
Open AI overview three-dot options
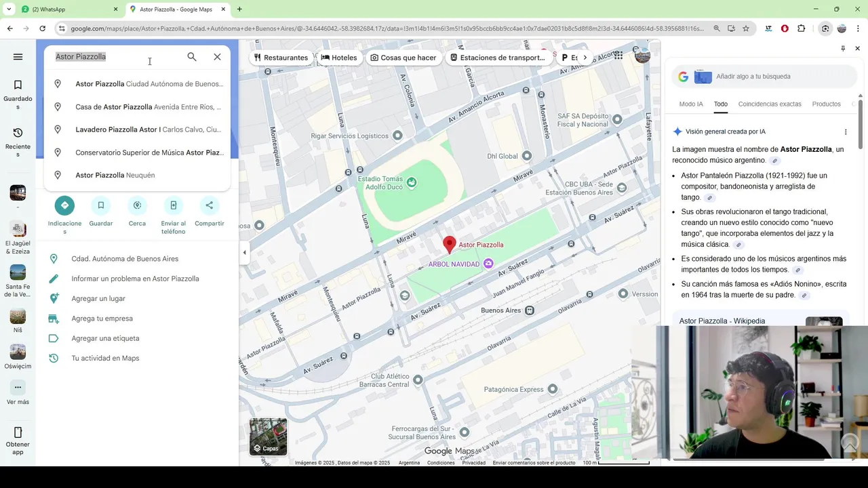coord(846,131)
